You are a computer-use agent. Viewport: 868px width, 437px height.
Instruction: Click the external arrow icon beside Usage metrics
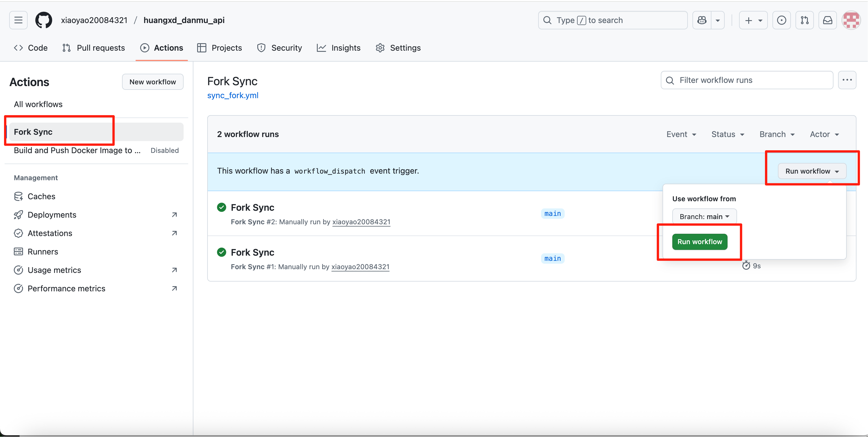174,270
